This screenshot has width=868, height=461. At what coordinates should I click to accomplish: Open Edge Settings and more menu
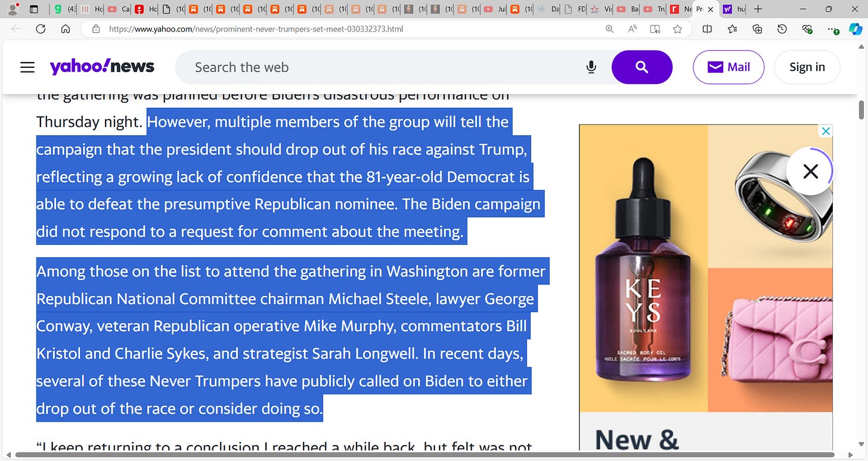pos(833,29)
